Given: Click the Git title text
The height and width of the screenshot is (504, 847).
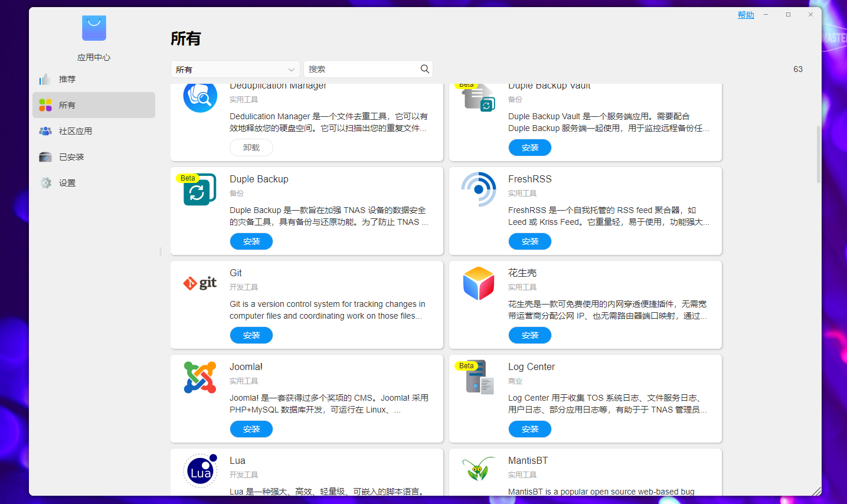Looking at the screenshot, I should 236,273.
